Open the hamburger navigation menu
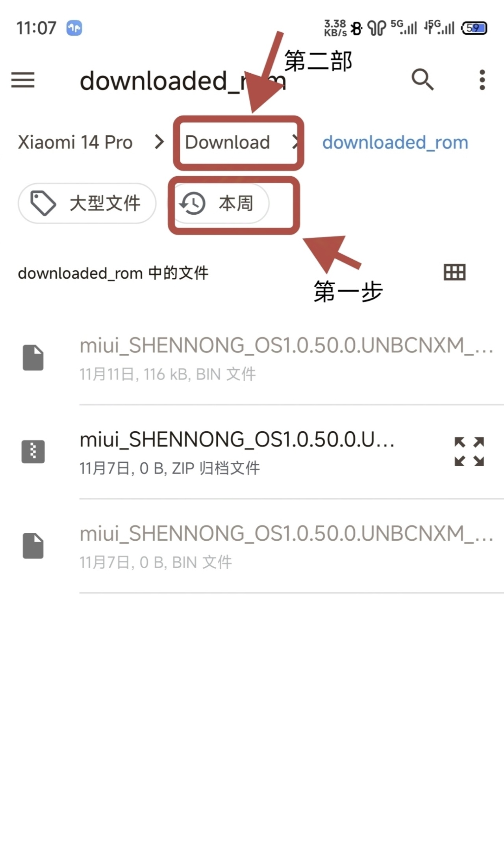Image resolution: width=504 pixels, height=856 pixels. [x=23, y=80]
